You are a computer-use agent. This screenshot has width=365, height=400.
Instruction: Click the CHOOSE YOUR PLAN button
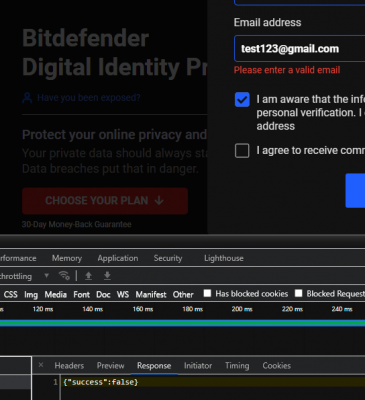105,201
